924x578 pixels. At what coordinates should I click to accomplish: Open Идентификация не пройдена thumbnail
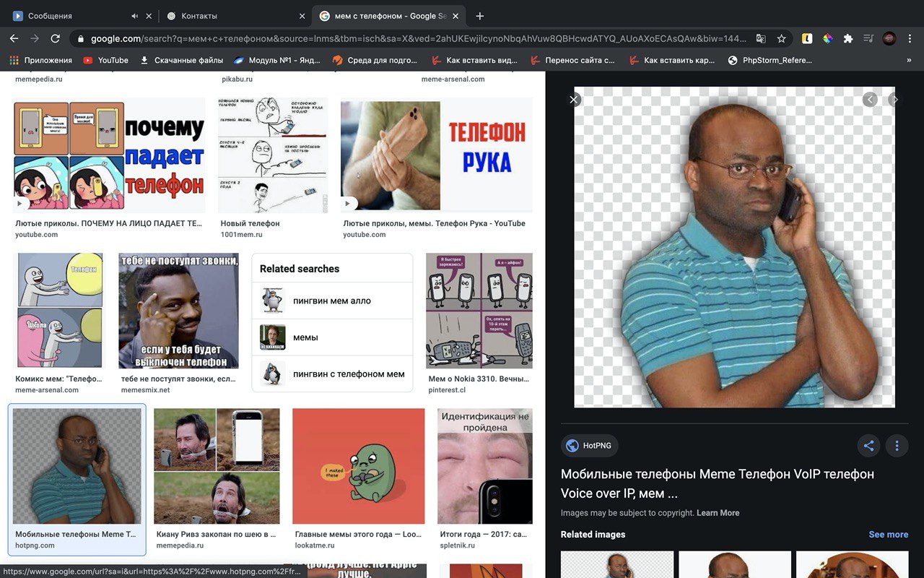tap(485, 466)
